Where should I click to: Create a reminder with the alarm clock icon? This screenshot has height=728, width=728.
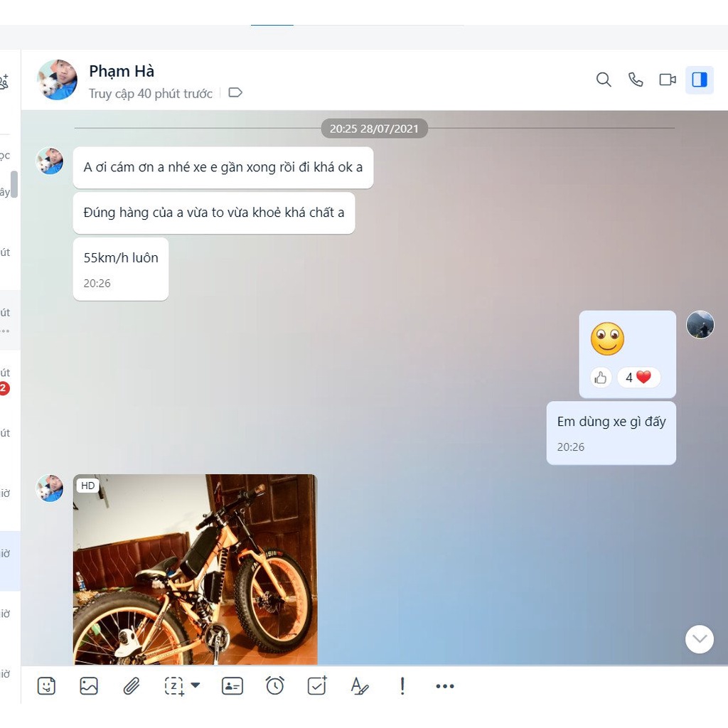(275, 686)
